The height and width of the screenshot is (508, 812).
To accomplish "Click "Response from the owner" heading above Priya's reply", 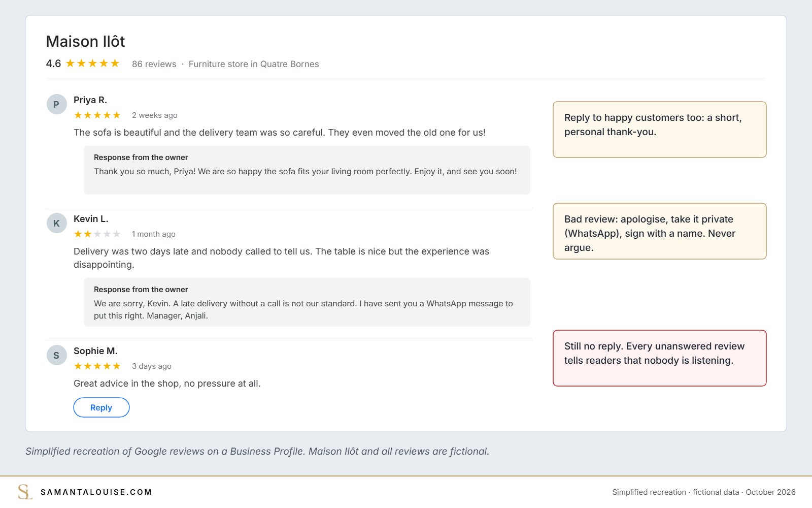I will [141, 157].
